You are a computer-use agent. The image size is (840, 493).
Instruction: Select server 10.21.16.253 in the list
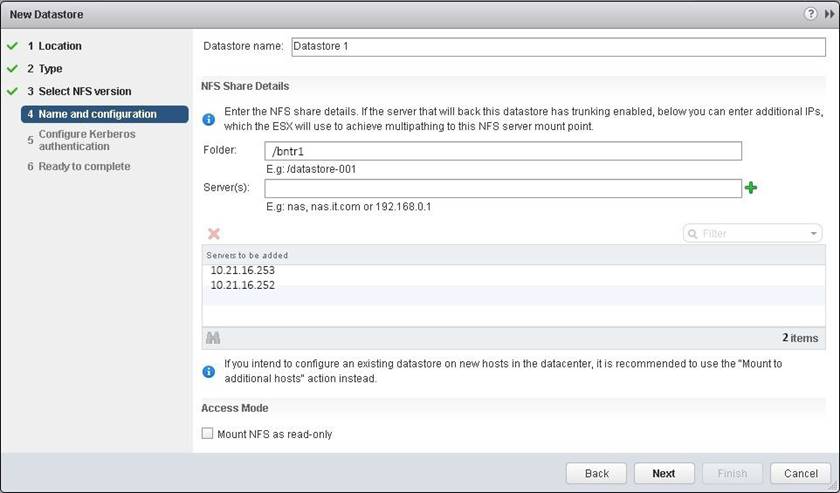coord(243,270)
